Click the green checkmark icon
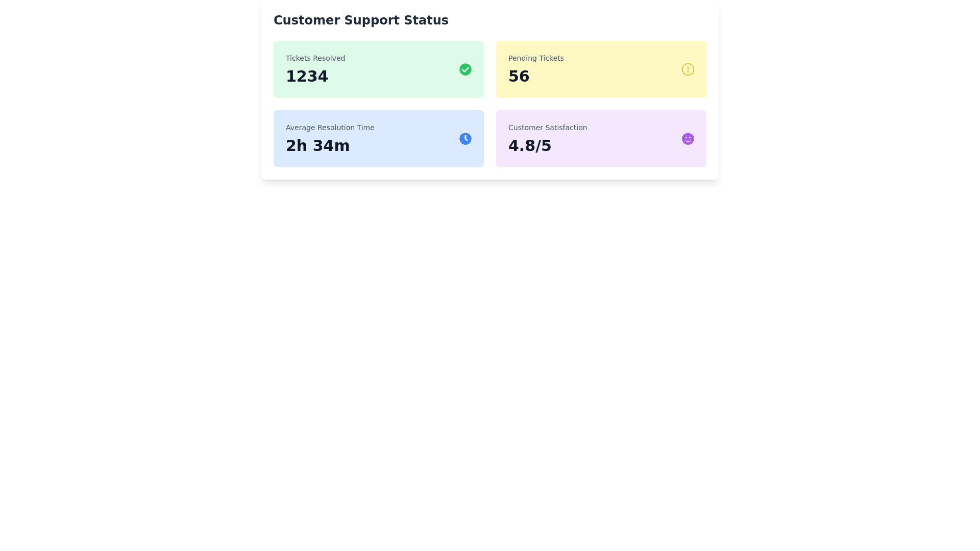980x551 pixels. 465,69
